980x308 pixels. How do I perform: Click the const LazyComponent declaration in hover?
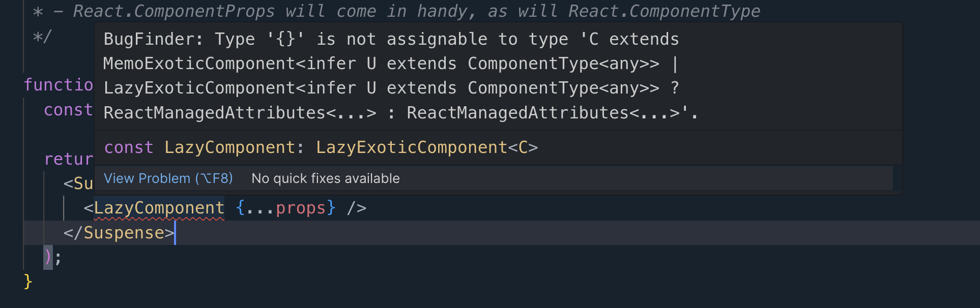point(321,147)
